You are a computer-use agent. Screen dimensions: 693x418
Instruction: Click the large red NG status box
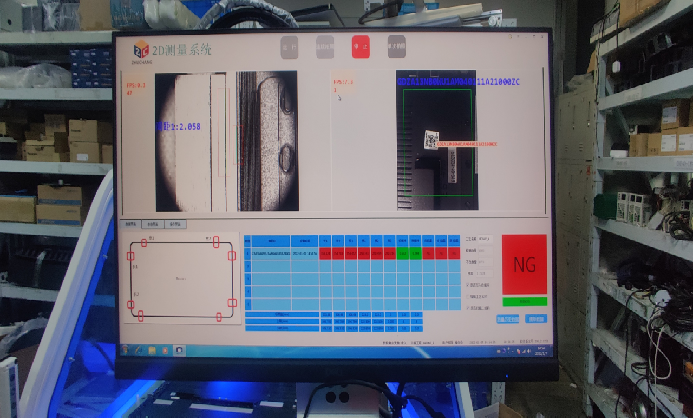(x=524, y=264)
